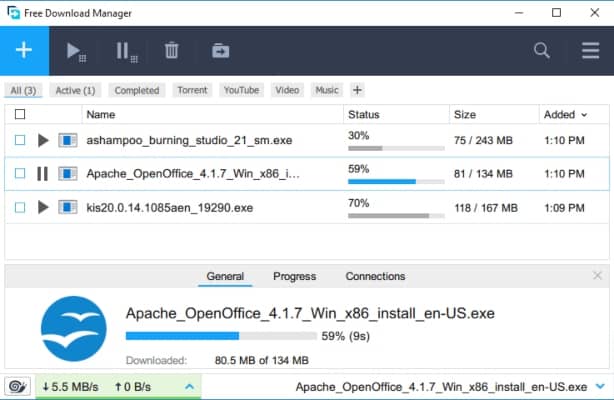Switch to the Progress details tab
The image size is (614, 400).
pyautogui.click(x=294, y=277)
